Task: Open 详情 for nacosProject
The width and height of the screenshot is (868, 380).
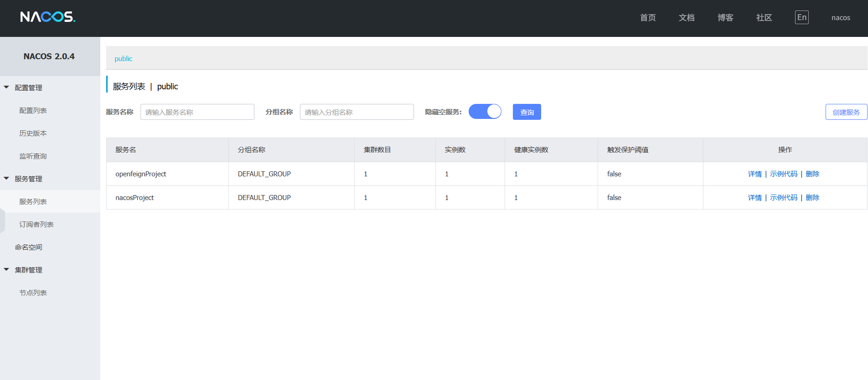Action: [x=755, y=198]
